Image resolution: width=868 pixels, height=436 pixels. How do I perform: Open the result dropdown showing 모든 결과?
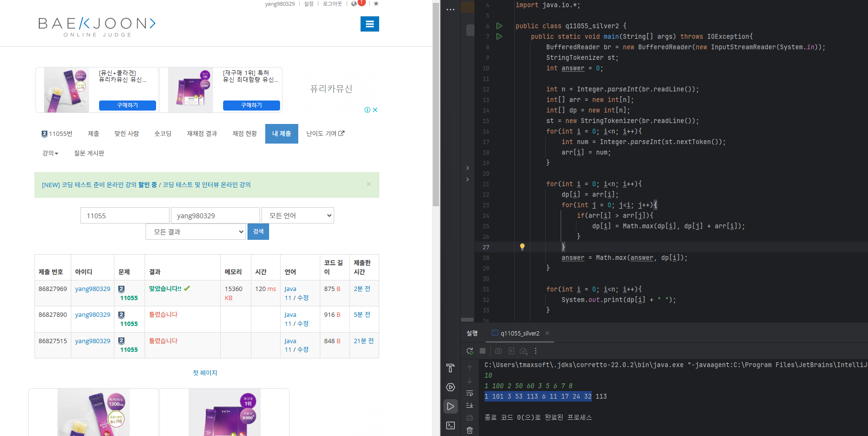tap(196, 232)
